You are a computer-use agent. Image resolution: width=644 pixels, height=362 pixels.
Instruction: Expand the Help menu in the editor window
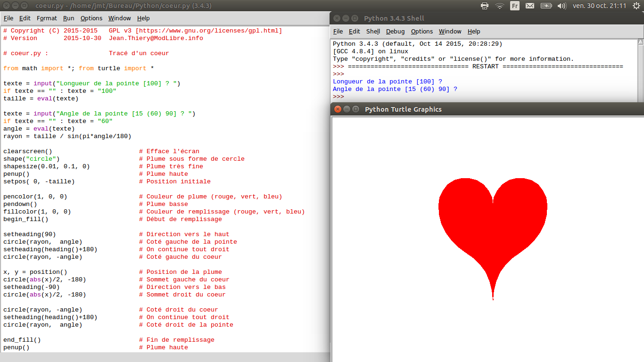click(143, 18)
